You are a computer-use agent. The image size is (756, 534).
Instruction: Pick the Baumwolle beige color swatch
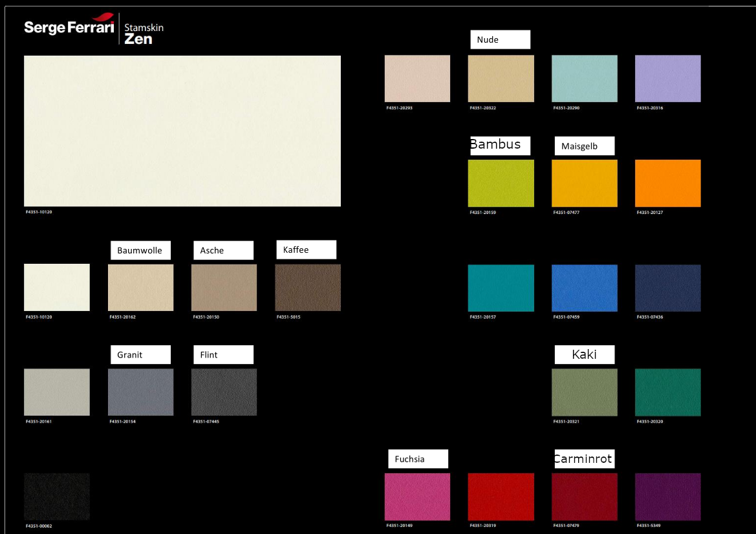140,288
